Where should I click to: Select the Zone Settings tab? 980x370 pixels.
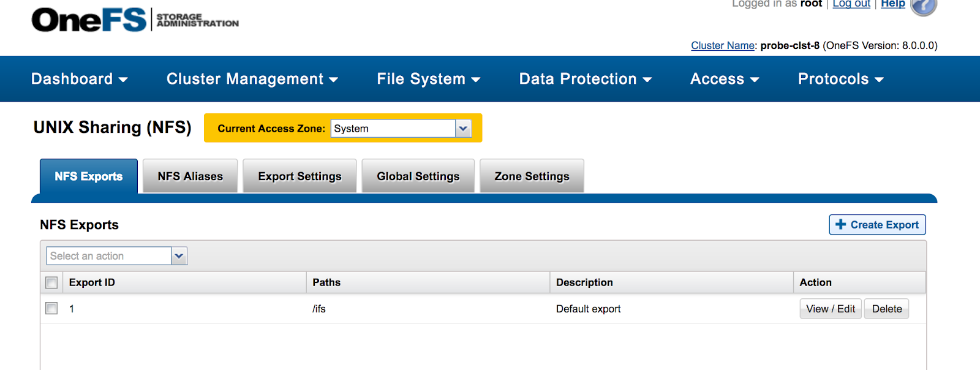[x=532, y=176]
